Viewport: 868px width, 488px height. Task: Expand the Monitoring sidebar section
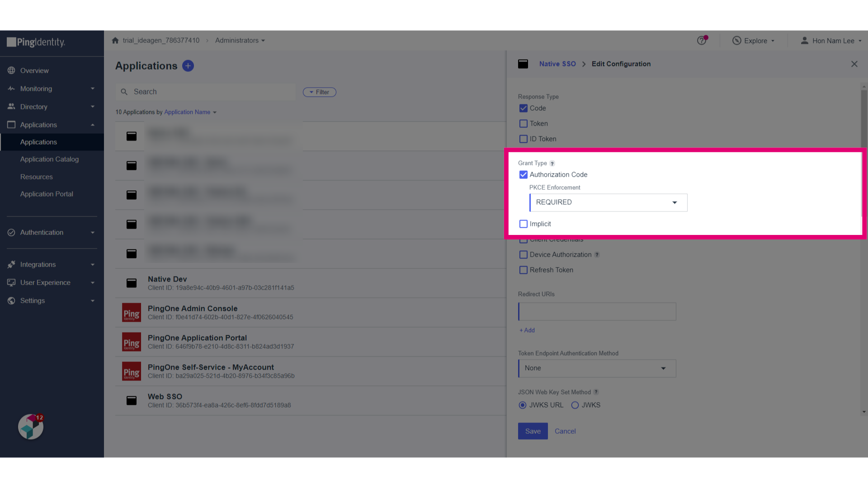pos(93,89)
